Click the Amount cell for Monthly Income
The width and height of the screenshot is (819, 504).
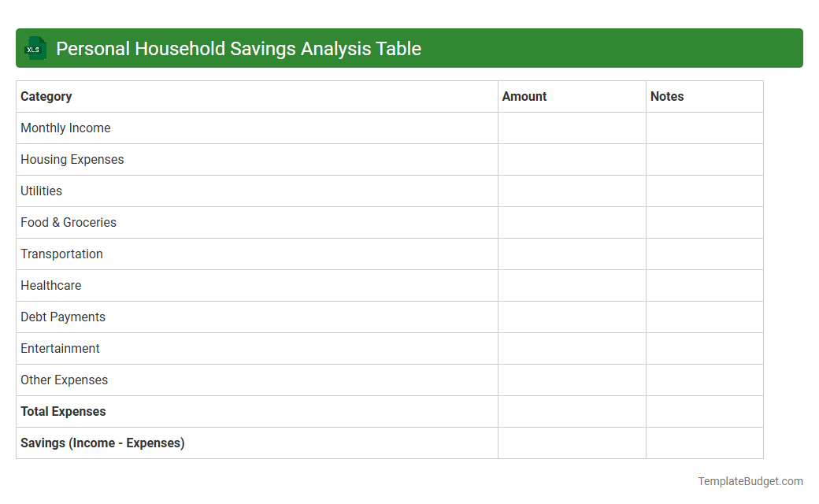pyautogui.click(x=572, y=128)
